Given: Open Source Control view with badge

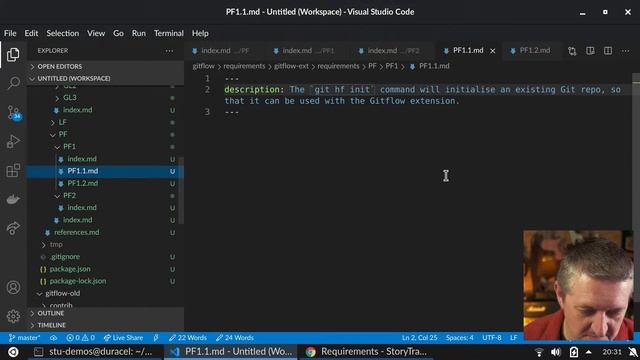Looking at the screenshot, I should coord(13,112).
